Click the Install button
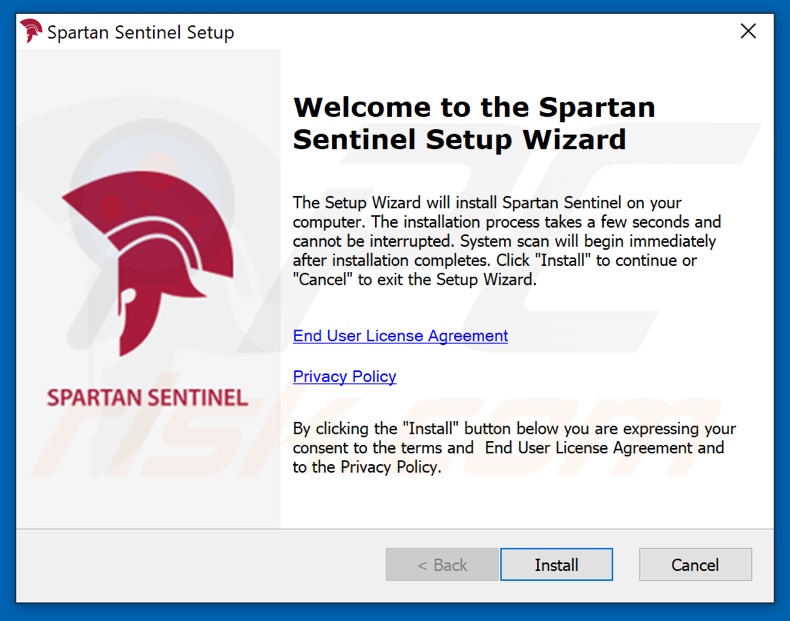790x621 pixels. 556,565
